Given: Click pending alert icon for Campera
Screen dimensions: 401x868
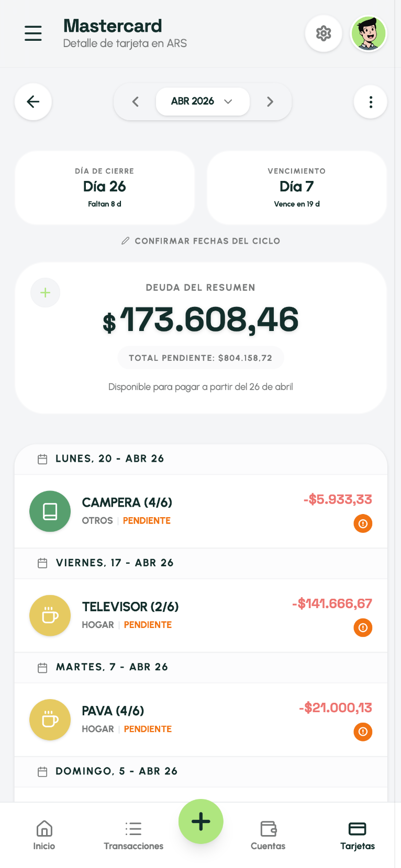Looking at the screenshot, I should (363, 523).
